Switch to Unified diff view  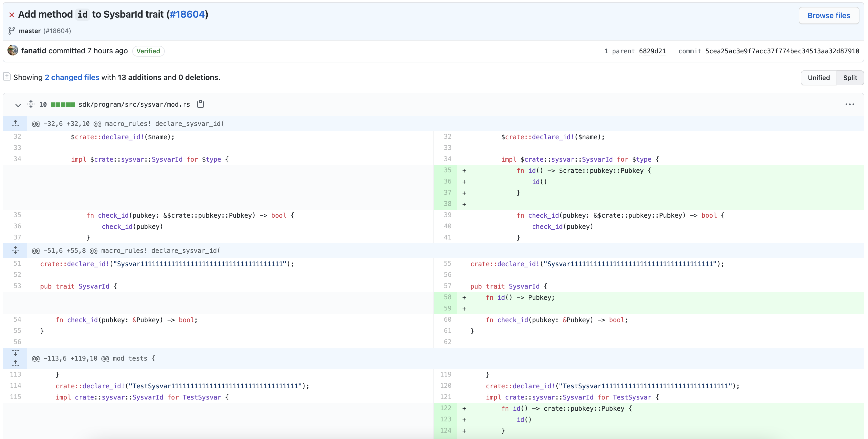click(x=818, y=78)
